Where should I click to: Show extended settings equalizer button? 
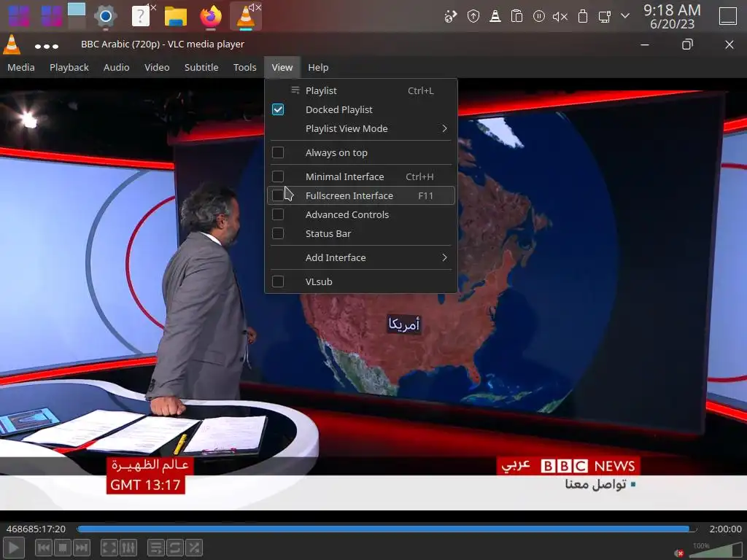(128, 548)
